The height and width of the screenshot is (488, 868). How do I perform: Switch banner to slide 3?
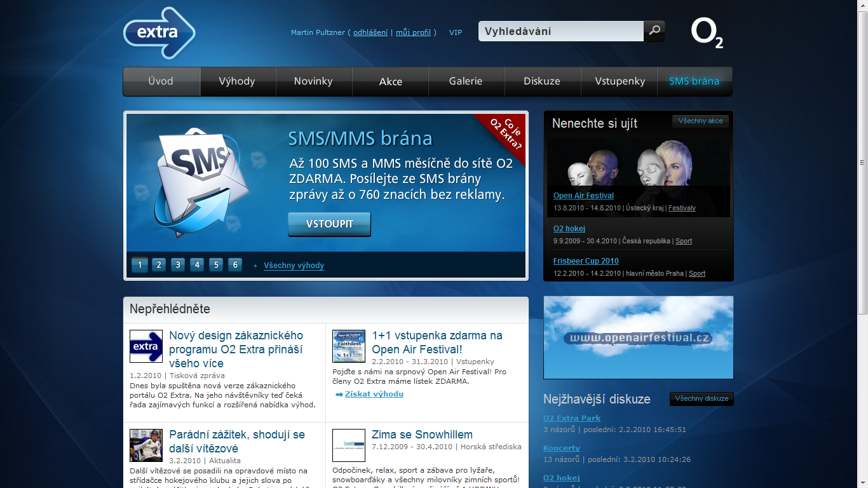[x=178, y=265]
